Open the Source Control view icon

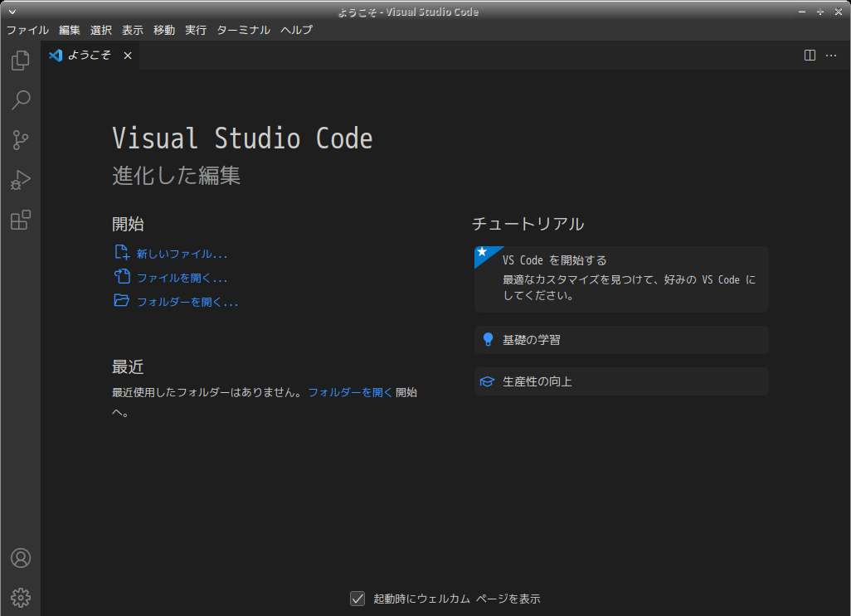[21, 140]
